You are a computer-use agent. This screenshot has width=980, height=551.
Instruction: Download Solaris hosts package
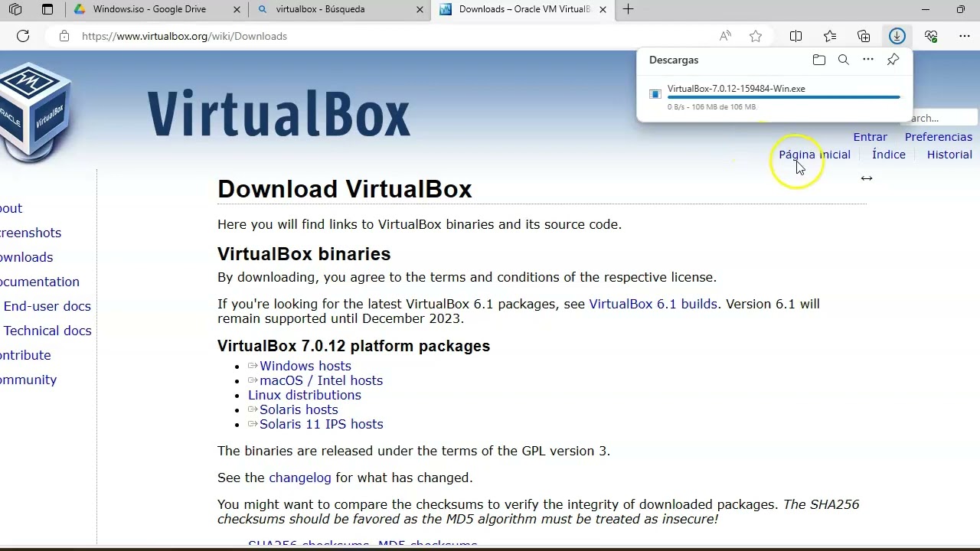[x=299, y=409]
